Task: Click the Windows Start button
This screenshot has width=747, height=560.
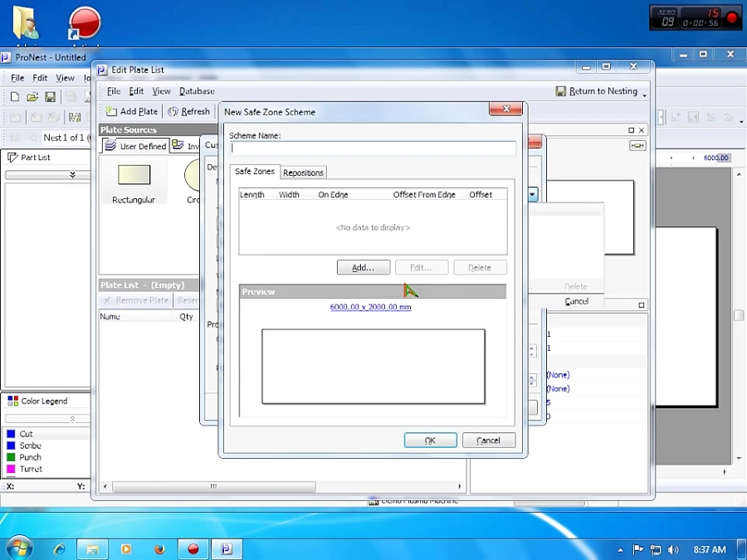Action: click(x=18, y=548)
